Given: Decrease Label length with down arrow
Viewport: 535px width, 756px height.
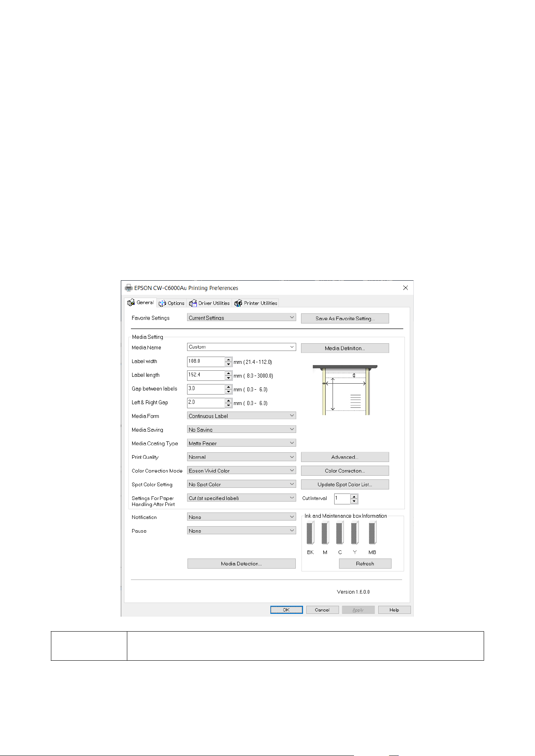Looking at the screenshot, I should (x=229, y=378).
